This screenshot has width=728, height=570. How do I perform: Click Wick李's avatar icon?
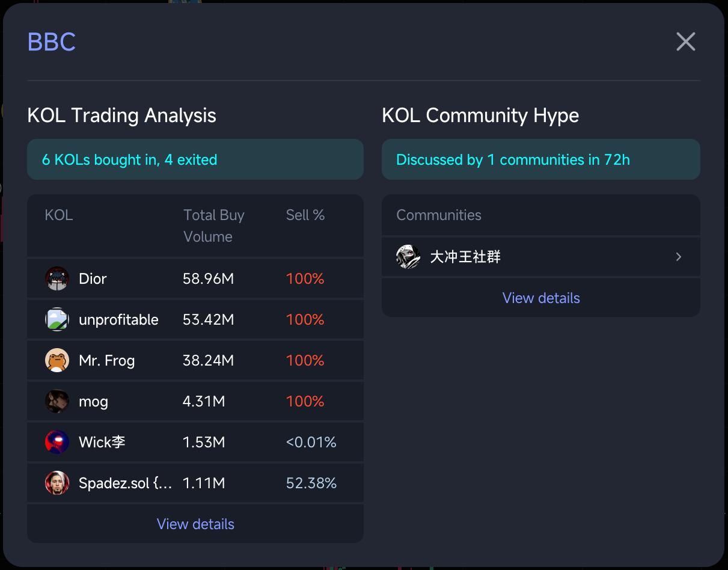point(57,443)
